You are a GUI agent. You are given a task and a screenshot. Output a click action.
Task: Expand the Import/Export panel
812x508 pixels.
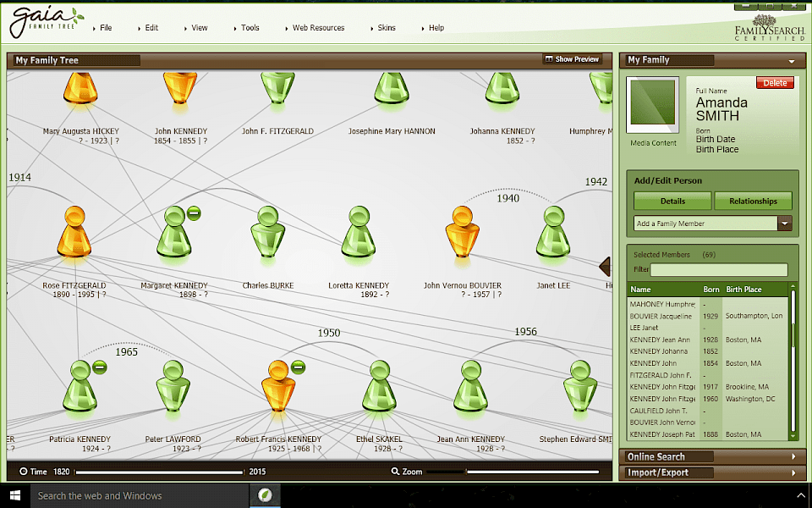[x=712, y=472]
